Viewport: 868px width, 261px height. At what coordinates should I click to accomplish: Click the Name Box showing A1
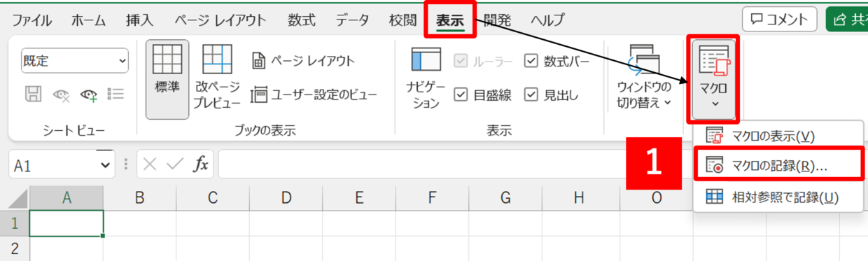53,164
